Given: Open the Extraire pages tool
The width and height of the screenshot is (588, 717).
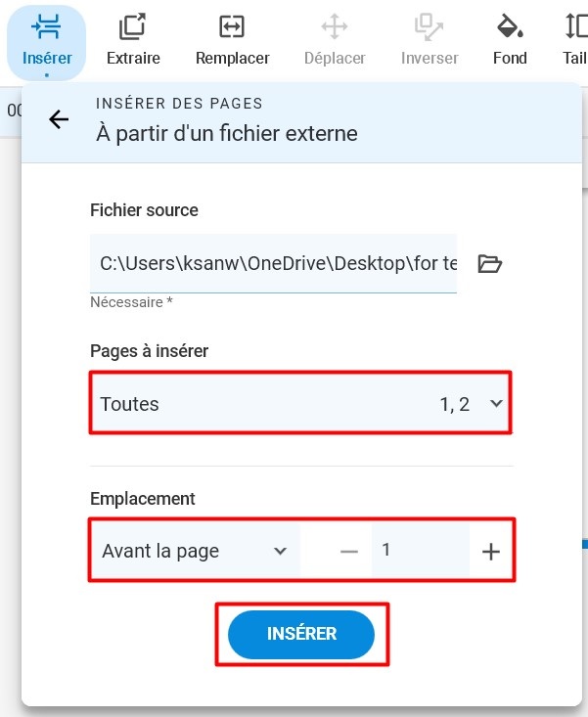Looking at the screenshot, I should [133, 40].
